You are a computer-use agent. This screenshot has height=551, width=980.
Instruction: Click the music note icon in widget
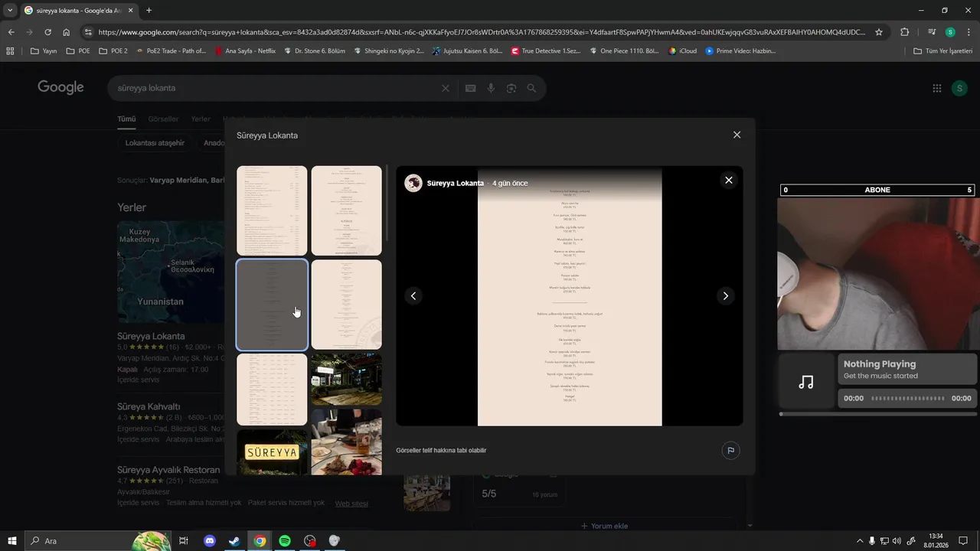tap(806, 381)
